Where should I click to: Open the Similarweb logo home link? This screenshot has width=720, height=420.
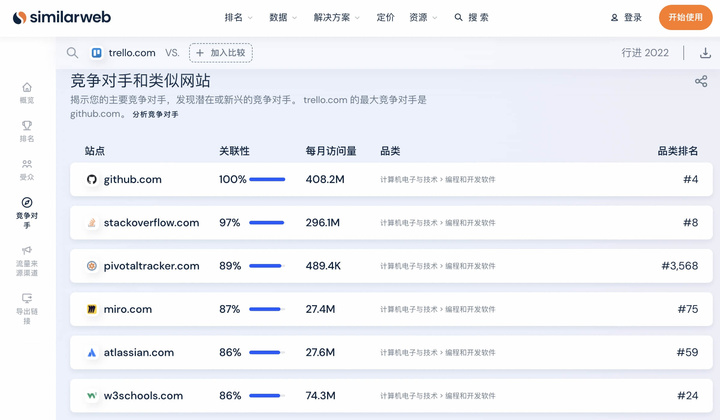[x=62, y=17]
